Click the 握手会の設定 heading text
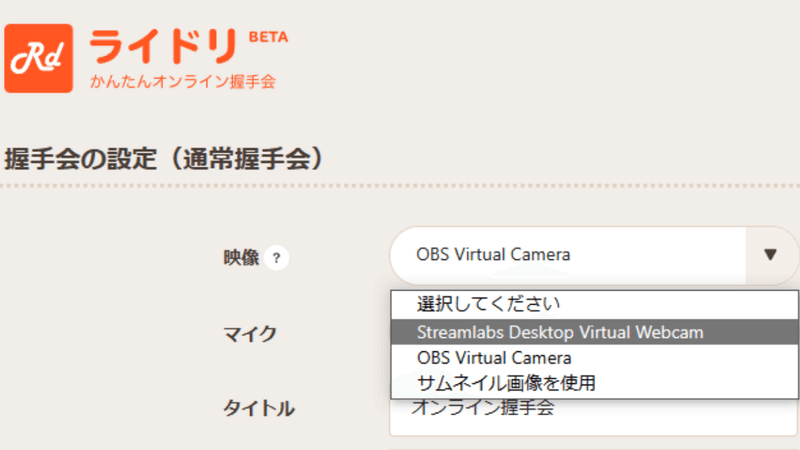Image resolution: width=800 pixels, height=450 pixels. [x=81, y=159]
